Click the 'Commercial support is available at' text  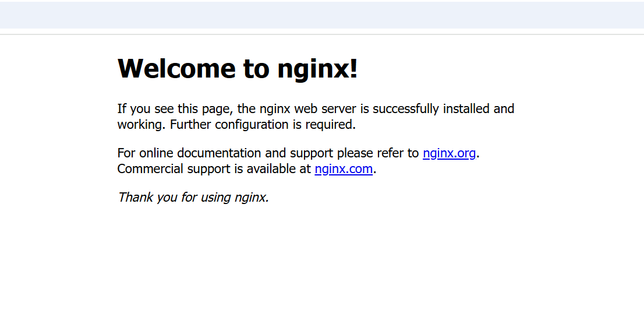pos(214,169)
